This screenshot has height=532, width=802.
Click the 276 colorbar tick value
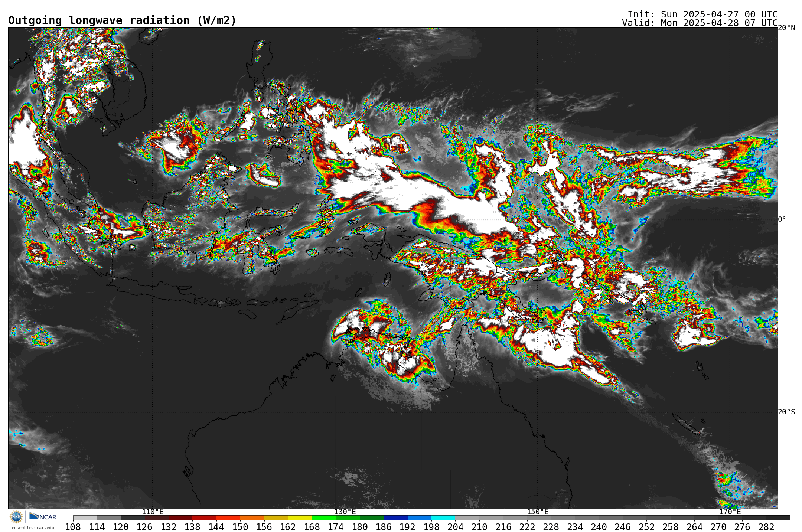[742, 527]
